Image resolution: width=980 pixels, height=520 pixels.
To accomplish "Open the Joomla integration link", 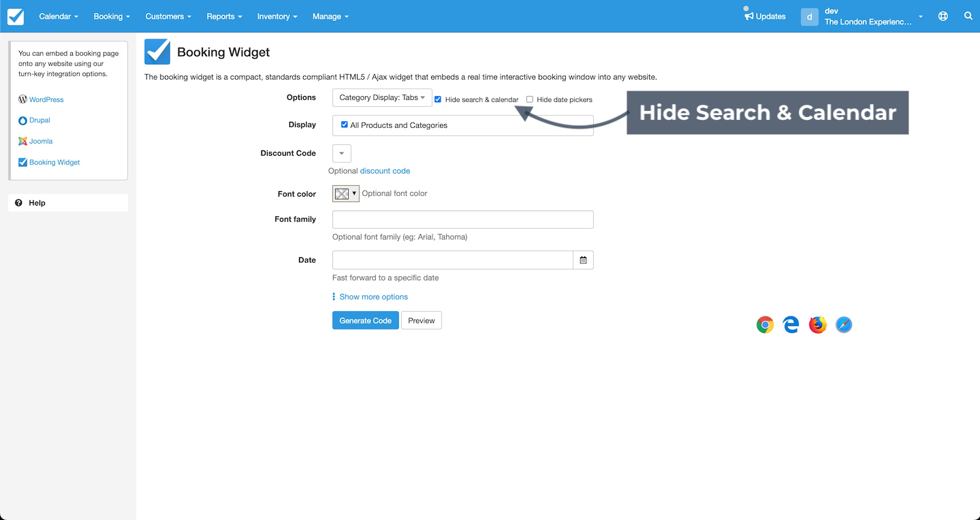I will pyautogui.click(x=41, y=142).
